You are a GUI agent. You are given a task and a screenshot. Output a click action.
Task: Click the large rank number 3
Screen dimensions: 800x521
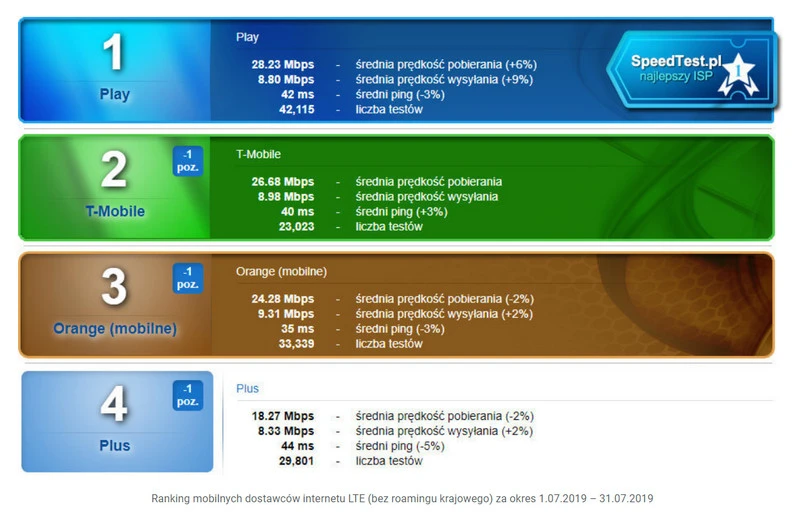(x=114, y=288)
